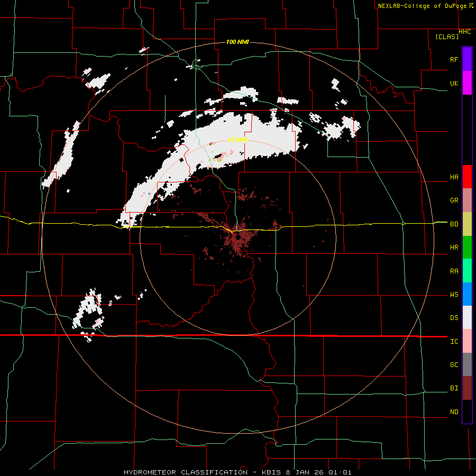Select the GR legend color block
This screenshot has width=476, height=476.
tap(467, 200)
